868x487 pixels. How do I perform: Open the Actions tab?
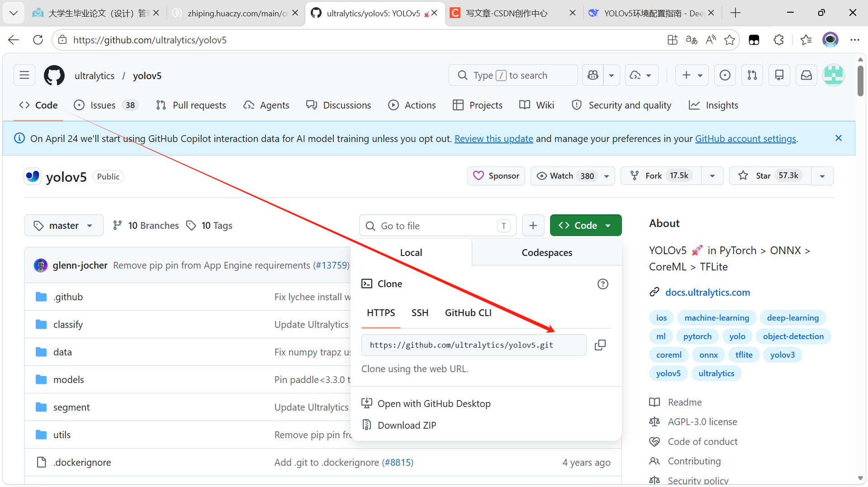[x=412, y=105]
